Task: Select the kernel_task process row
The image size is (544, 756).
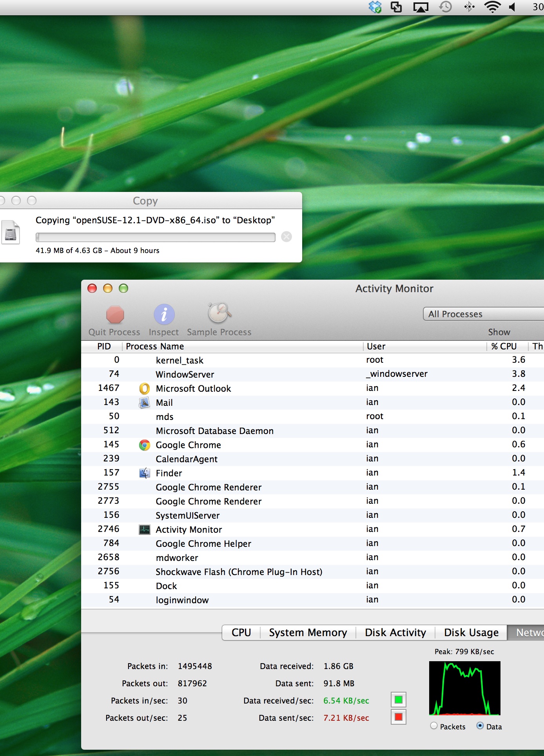Action: [312, 360]
